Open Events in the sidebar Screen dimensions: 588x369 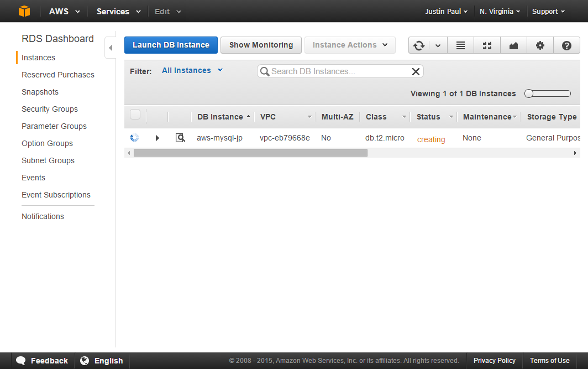tap(33, 178)
